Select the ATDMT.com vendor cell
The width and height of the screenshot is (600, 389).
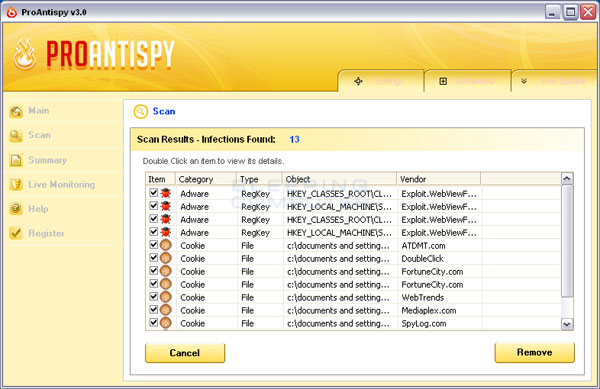click(x=423, y=246)
